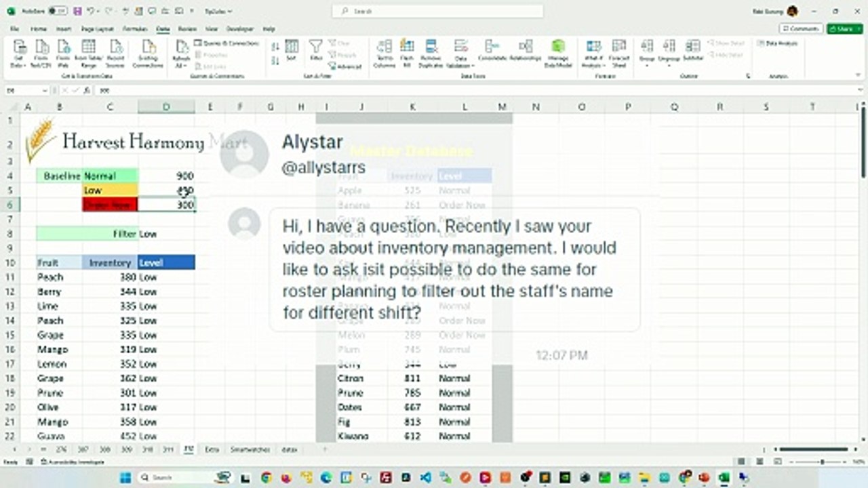Viewport: 868px width, 488px height.
Task: Click the red Order Now cell
Action: click(x=110, y=205)
